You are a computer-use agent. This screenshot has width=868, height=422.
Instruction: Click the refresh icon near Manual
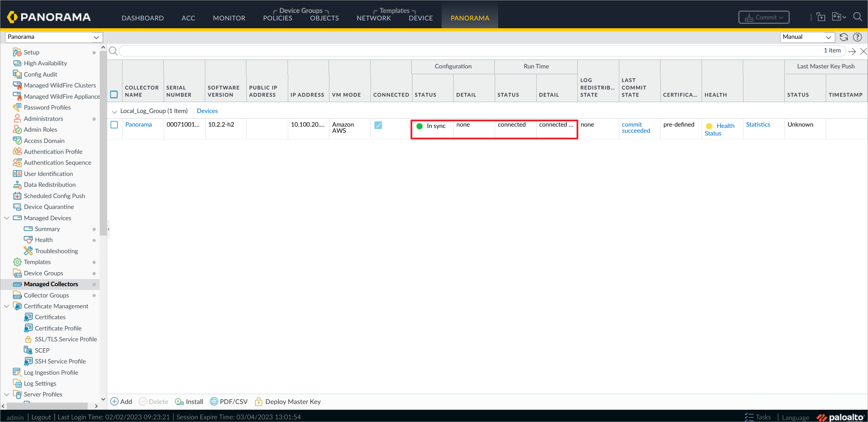click(844, 37)
